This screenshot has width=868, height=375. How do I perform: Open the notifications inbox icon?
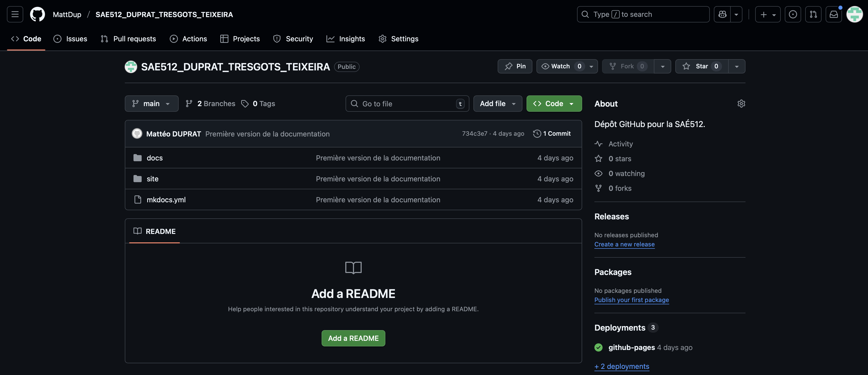(834, 14)
